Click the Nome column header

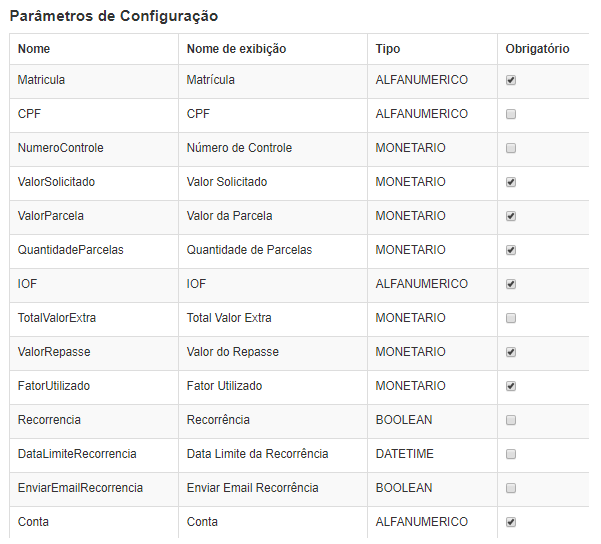coord(34,49)
